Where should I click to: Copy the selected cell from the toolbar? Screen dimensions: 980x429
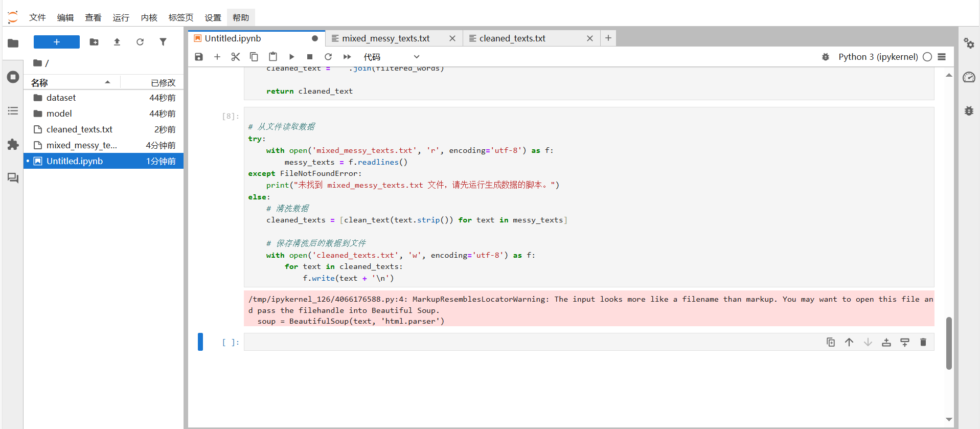pyautogui.click(x=254, y=57)
